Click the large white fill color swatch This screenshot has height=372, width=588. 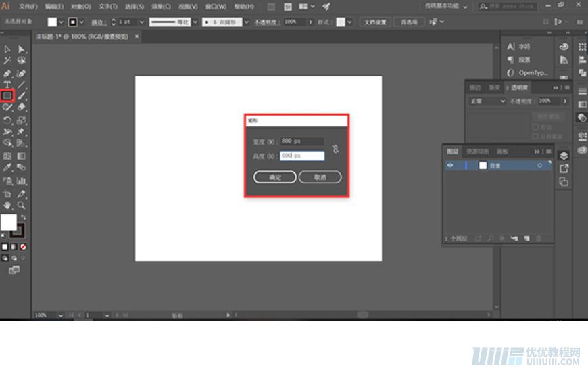click(x=9, y=222)
